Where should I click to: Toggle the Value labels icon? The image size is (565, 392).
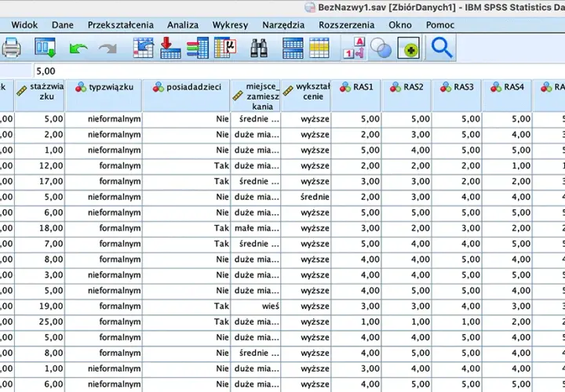(x=354, y=48)
